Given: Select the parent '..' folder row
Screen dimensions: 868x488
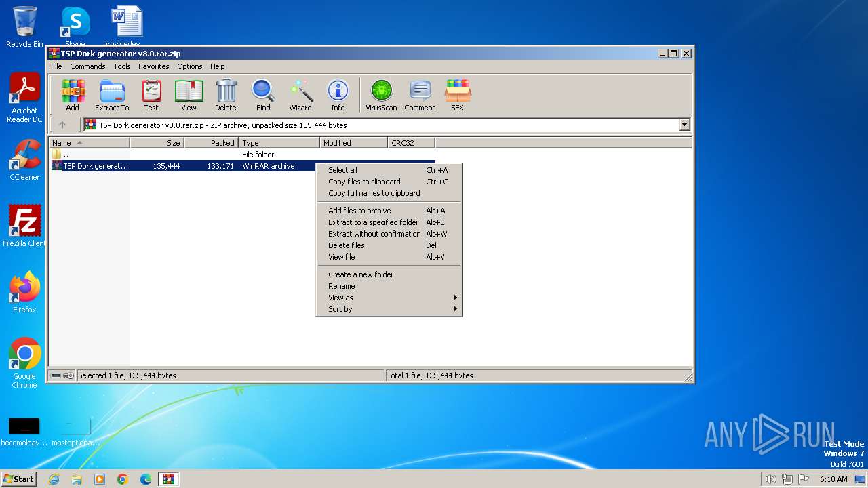Looking at the screenshot, I should click(x=242, y=155).
